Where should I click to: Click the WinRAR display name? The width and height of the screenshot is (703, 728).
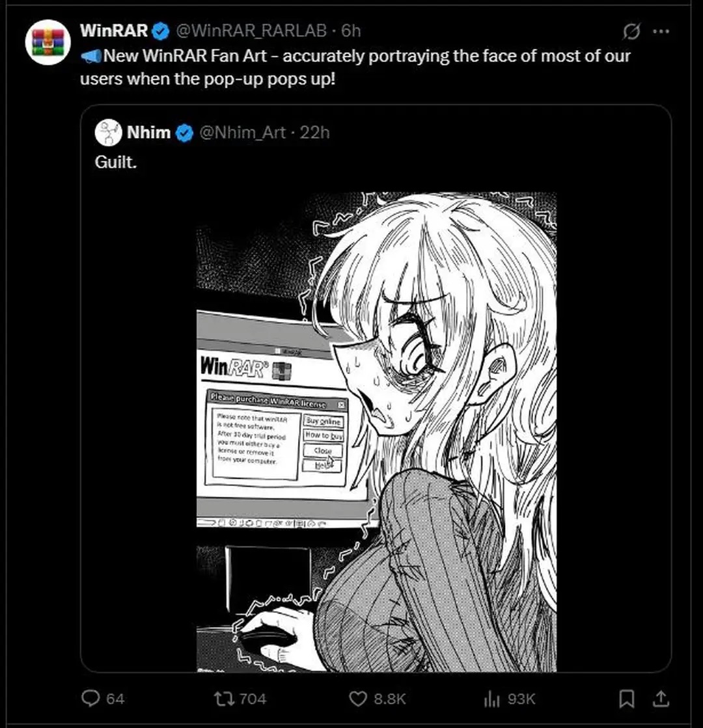pos(114,31)
